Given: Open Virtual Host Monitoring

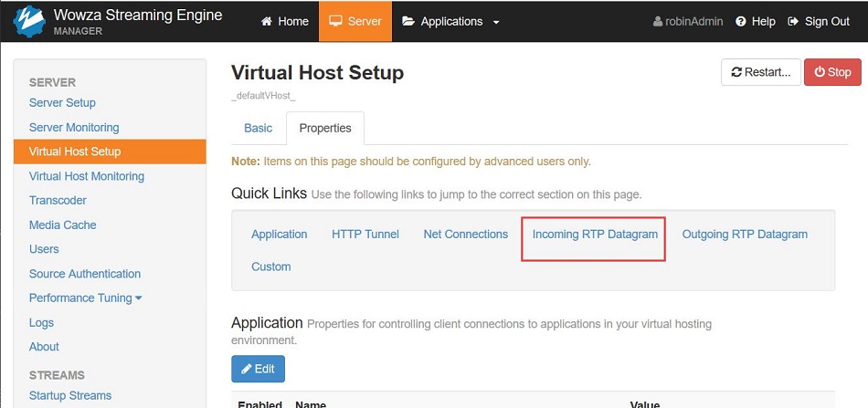Looking at the screenshot, I should [x=87, y=176].
